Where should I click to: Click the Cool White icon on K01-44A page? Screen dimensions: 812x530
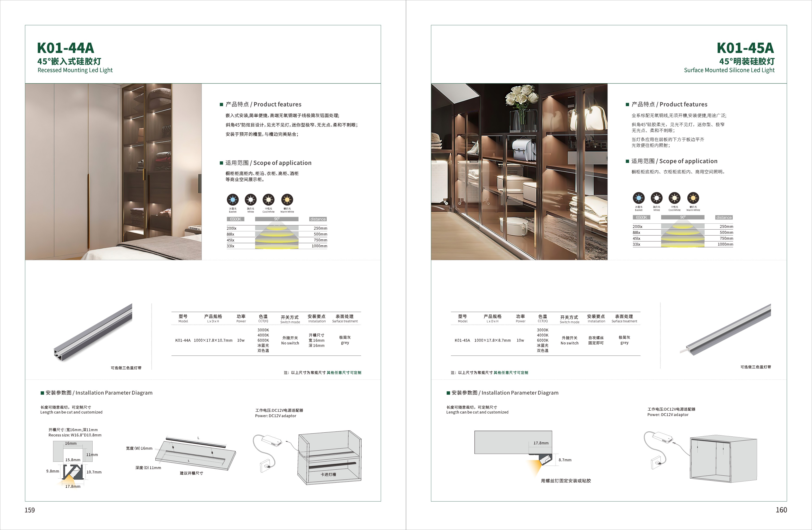(x=269, y=199)
